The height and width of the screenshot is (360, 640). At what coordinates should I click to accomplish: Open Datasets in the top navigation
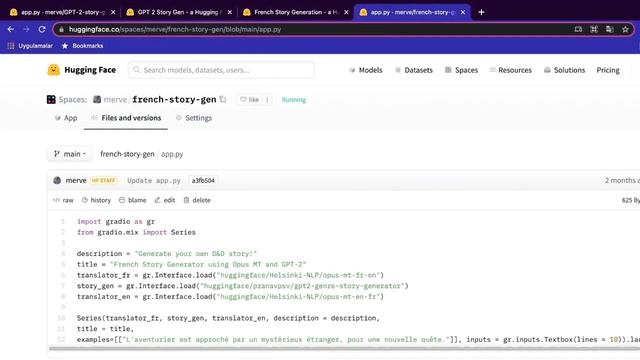(414, 70)
